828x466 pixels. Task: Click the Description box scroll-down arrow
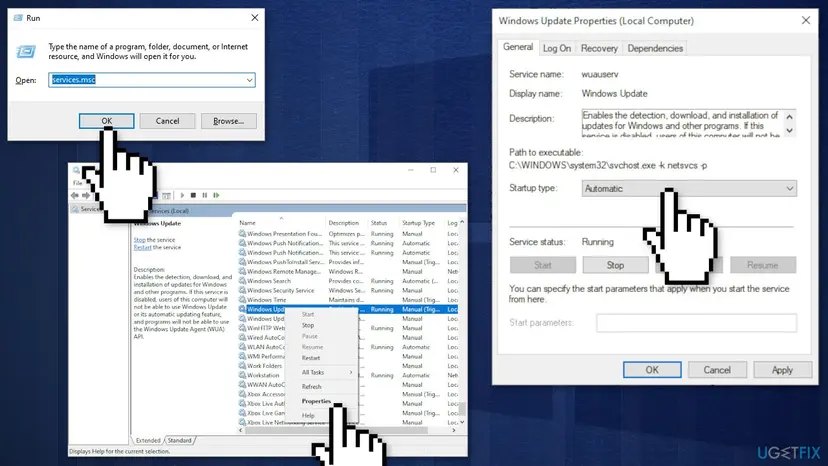789,131
